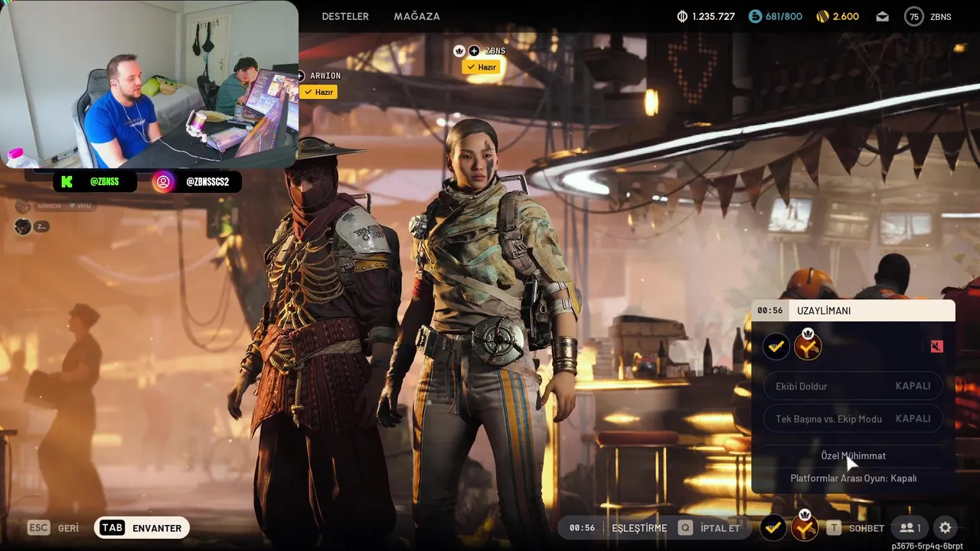Click the Kick logo on stream overlay
The height and width of the screenshot is (551, 980).
(x=67, y=181)
